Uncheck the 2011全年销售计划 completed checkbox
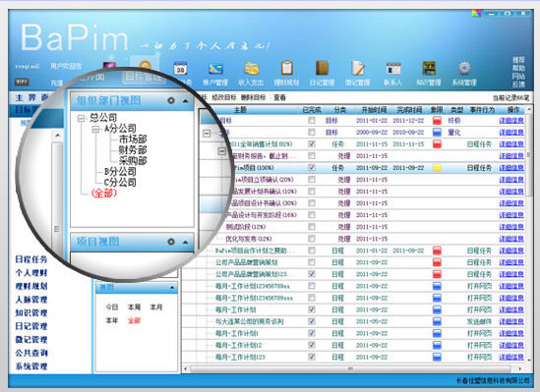The image size is (540, 392). coord(312,144)
